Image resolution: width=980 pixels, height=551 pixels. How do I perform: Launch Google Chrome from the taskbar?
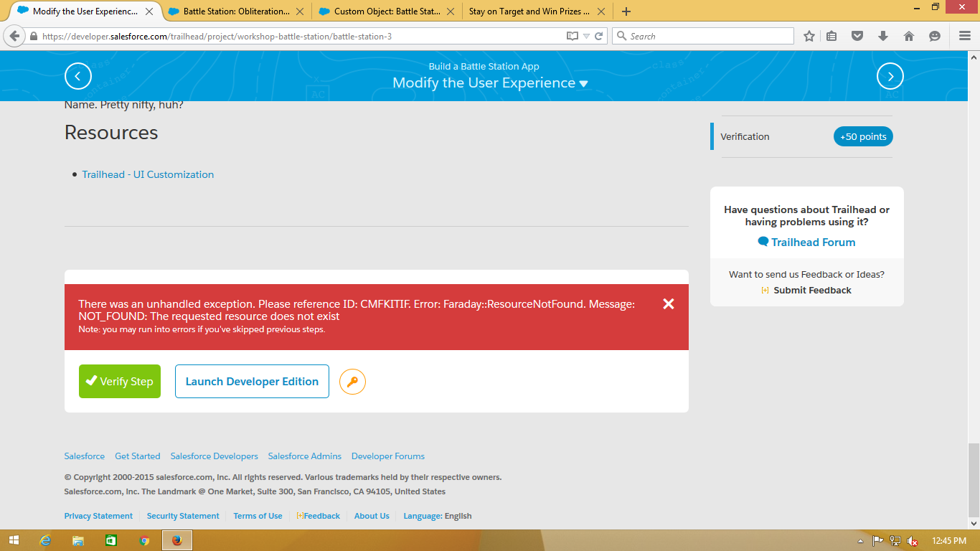coord(144,540)
